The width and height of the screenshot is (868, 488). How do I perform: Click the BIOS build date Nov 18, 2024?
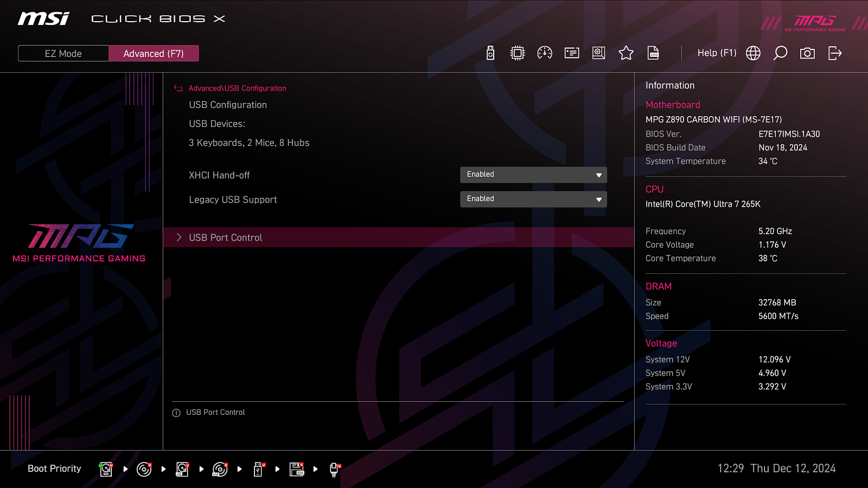pos(783,147)
